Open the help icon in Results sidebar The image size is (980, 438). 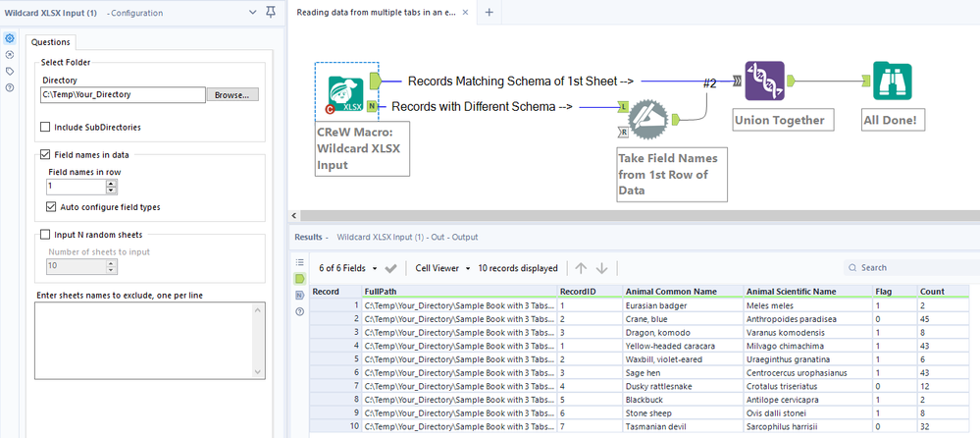click(x=299, y=311)
